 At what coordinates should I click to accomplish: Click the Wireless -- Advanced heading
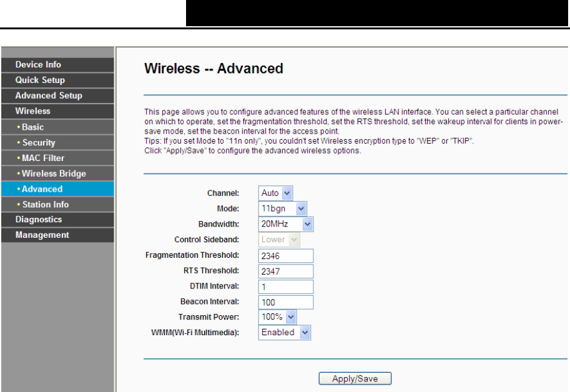(x=214, y=69)
